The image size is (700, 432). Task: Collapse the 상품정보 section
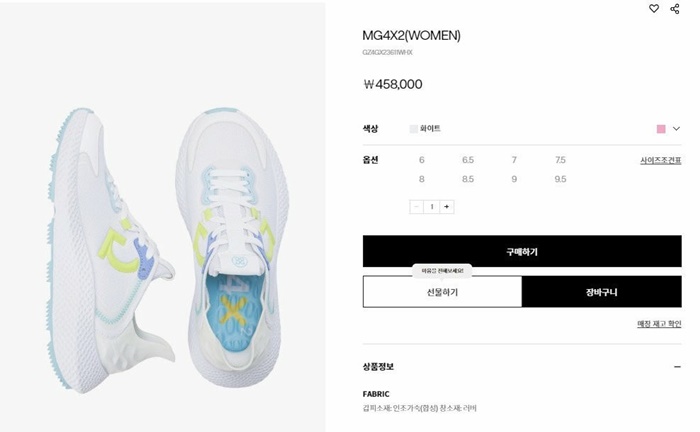(677, 367)
